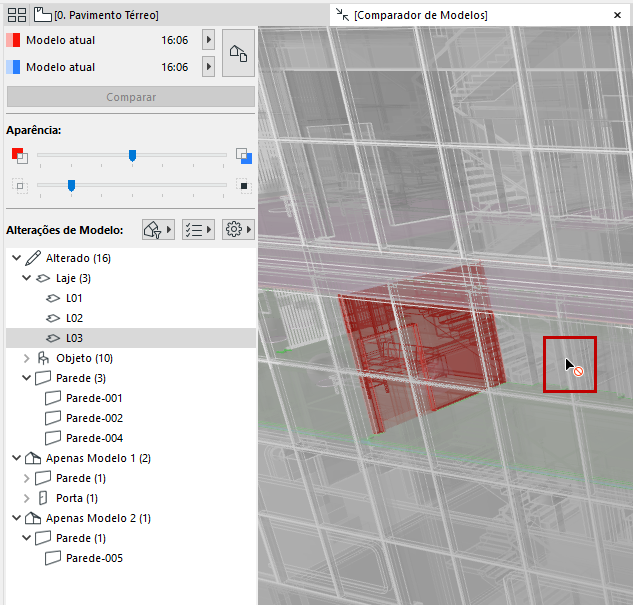Screen dimensions: 633x605
Task: Click the Parede-004 wall icon
Action: [x=53, y=438]
